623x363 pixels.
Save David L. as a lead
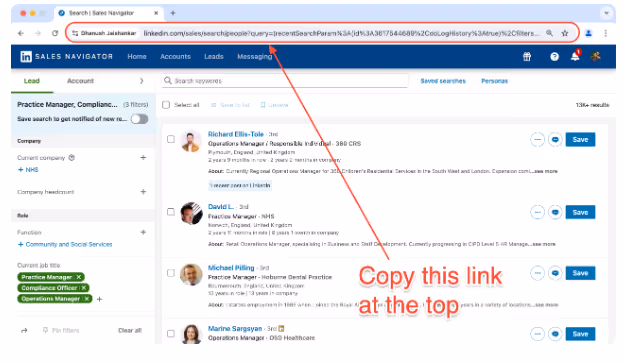580,212
